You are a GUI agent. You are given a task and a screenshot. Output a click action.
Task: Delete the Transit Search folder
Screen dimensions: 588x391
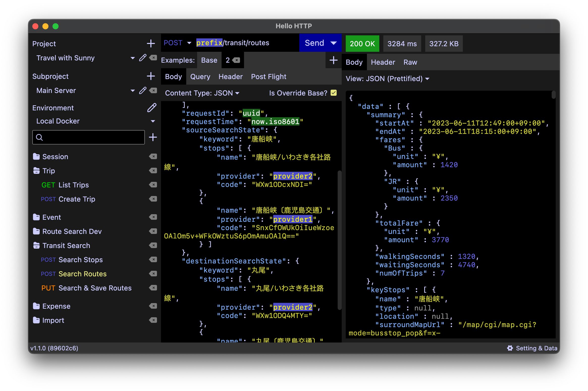[153, 246]
